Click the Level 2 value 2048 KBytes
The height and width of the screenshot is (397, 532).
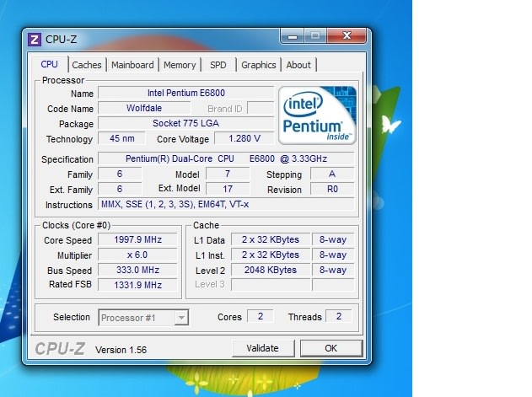point(271,270)
